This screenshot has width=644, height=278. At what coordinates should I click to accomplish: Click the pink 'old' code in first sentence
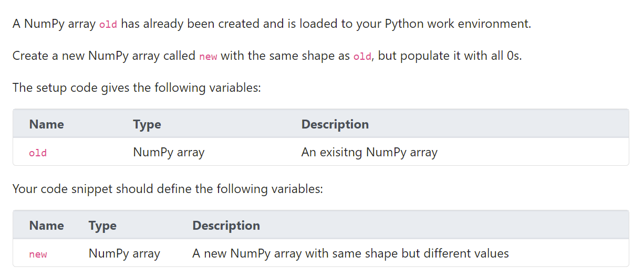(x=108, y=25)
